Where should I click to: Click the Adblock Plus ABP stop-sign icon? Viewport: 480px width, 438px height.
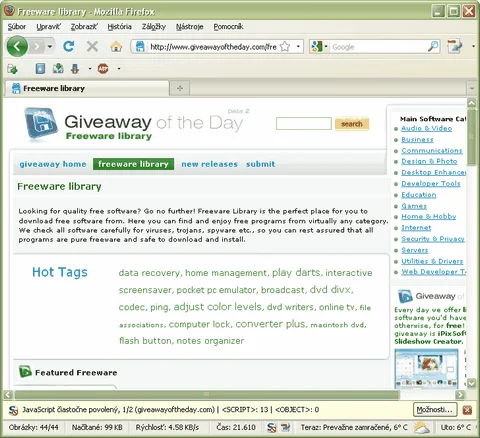(103, 69)
